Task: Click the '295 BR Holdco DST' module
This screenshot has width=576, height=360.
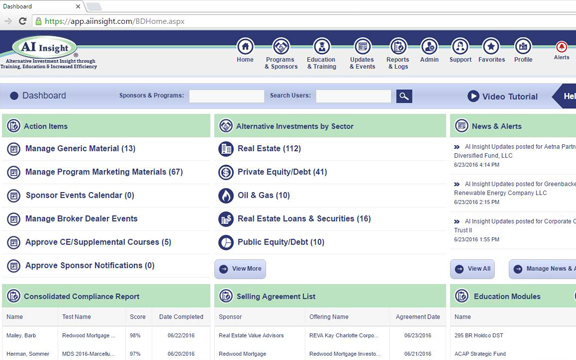Action: pos(479,335)
